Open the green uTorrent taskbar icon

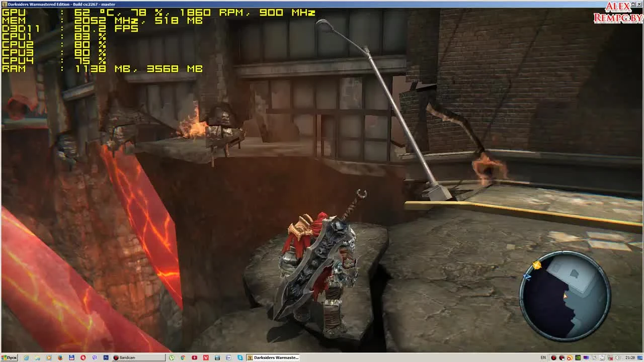[172, 357]
